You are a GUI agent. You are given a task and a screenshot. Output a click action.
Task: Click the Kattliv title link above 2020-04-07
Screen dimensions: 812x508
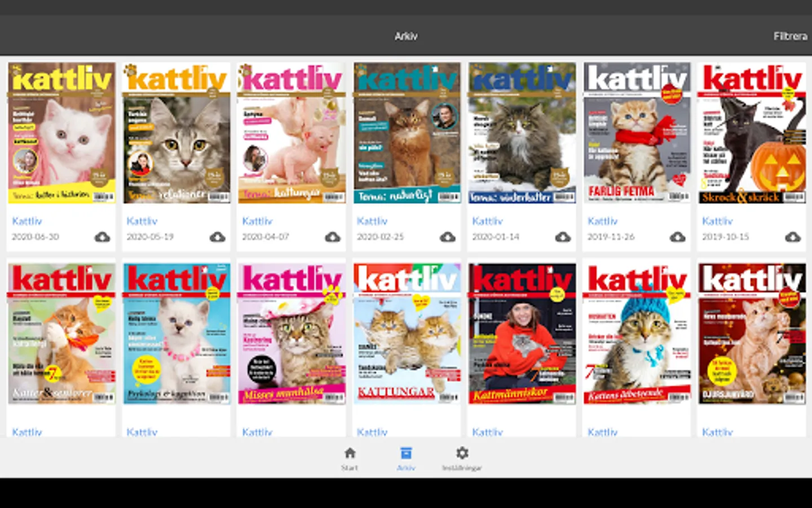click(x=257, y=221)
